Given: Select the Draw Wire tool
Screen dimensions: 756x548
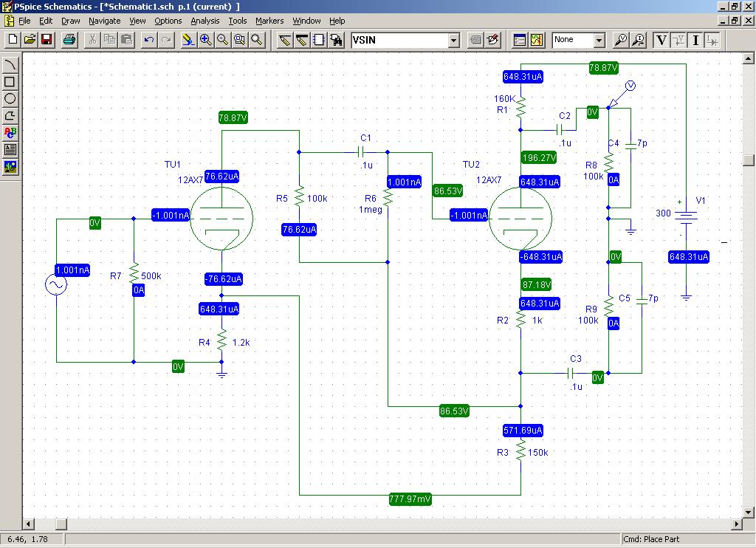Looking at the screenshot, I should click(x=285, y=40).
